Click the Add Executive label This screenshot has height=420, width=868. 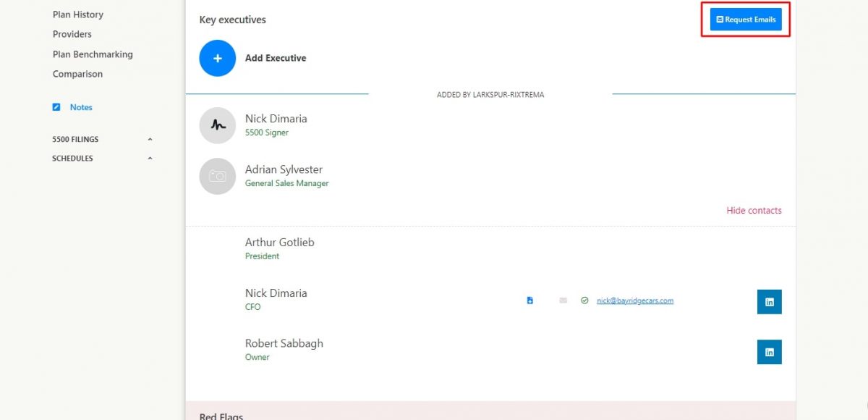(276, 58)
